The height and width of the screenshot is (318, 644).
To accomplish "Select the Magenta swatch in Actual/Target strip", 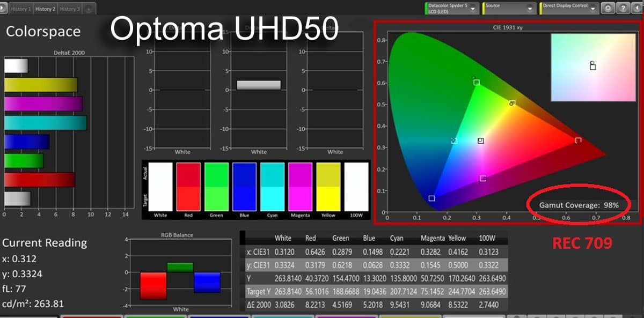I will coord(301,187).
